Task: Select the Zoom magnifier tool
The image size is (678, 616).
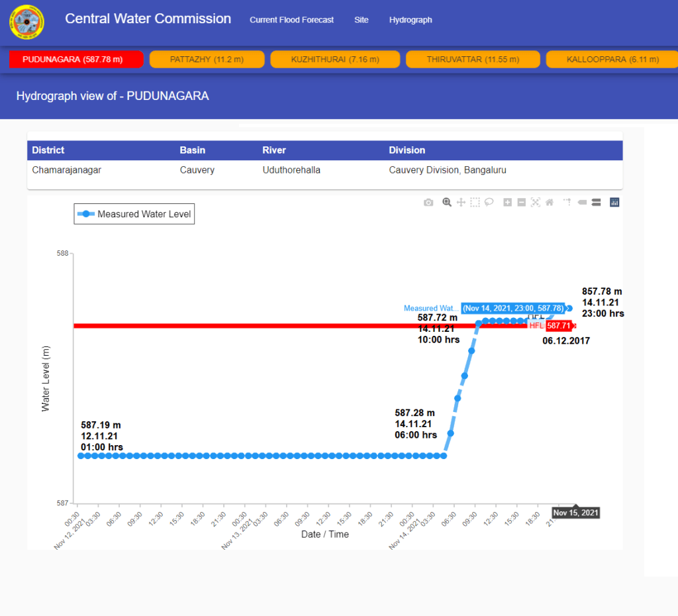Action: coord(447,203)
